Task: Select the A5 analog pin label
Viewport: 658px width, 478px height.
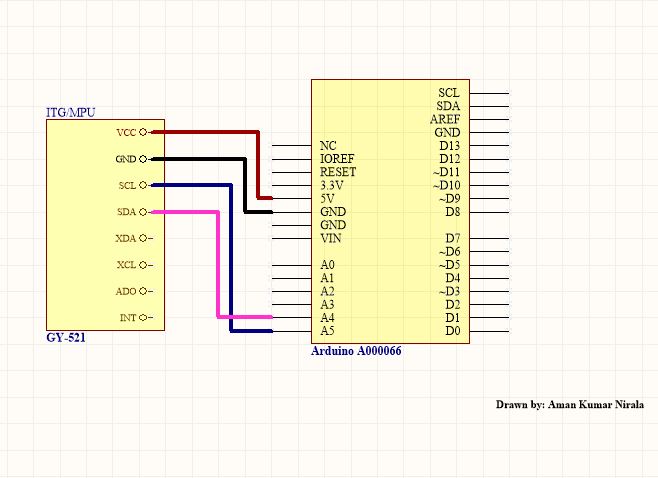Action: [x=327, y=331]
